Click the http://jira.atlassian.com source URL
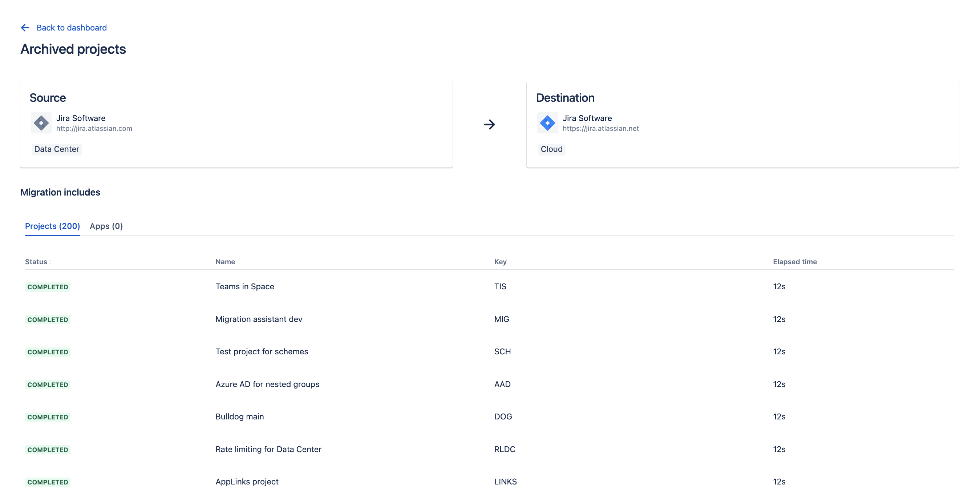The height and width of the screenshot is (503, 980). [x=94, y=129]
